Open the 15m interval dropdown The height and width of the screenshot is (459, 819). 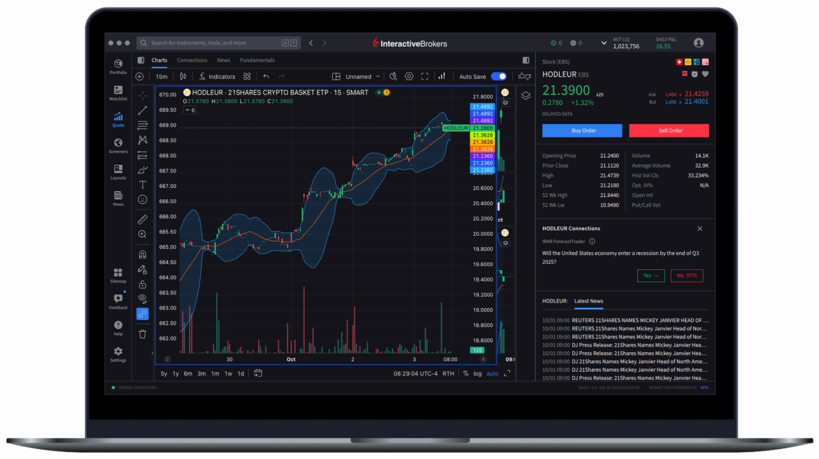coord(162,76)
